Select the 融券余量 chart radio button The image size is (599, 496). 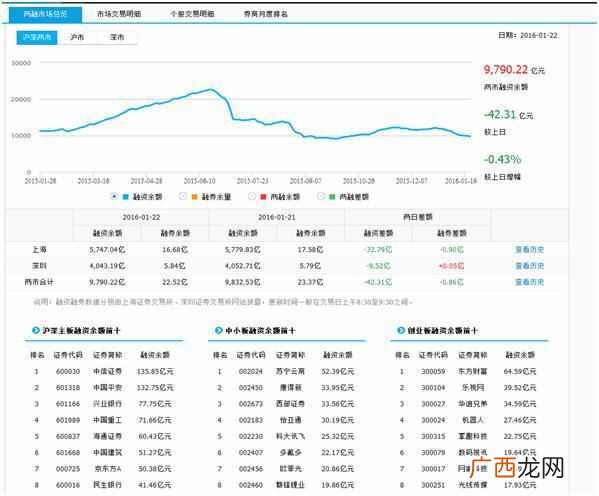click(x=183, y=196)
